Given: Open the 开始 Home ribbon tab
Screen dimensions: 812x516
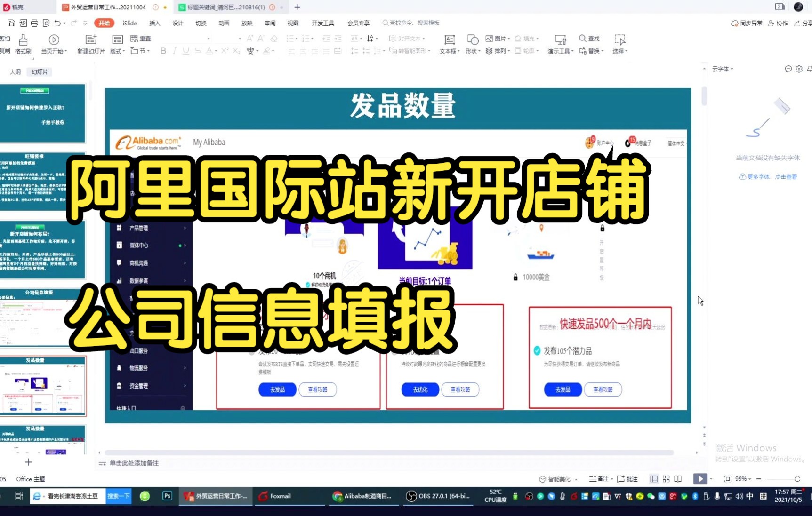Looking at the screenshot, I should click(104, 23).
